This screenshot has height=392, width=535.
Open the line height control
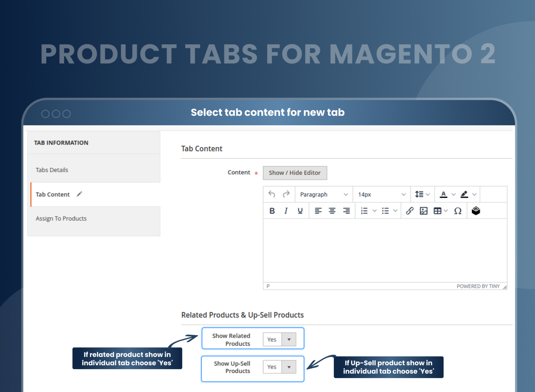(422, 194)
